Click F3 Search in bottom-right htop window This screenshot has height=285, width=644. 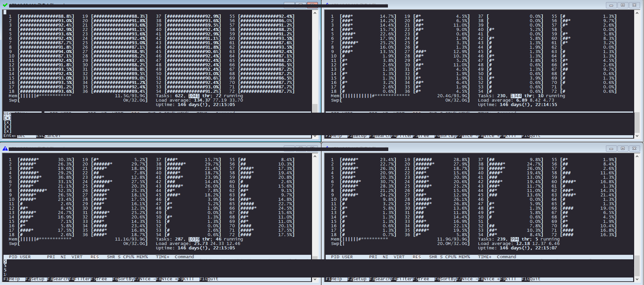tap(380, 279)
